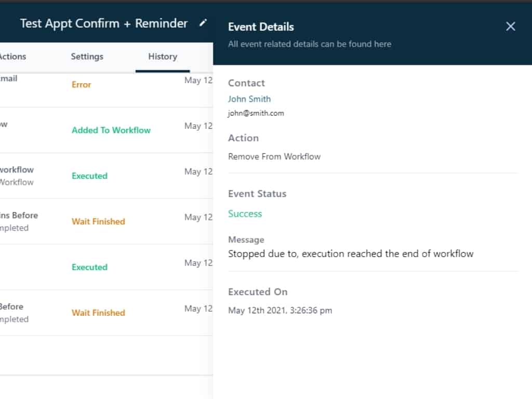Select the History tab
Screen dimensions: 532x399
point(163,57)
